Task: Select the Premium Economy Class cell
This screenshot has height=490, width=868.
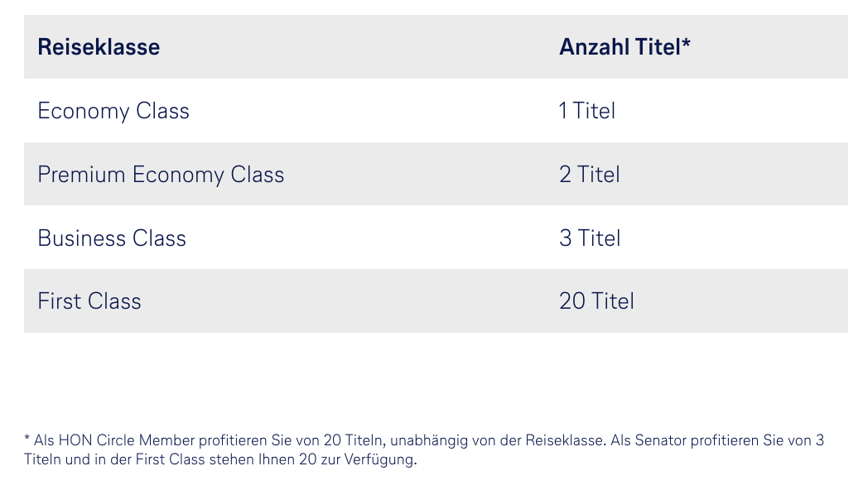Action: click(x=161, y=175)
